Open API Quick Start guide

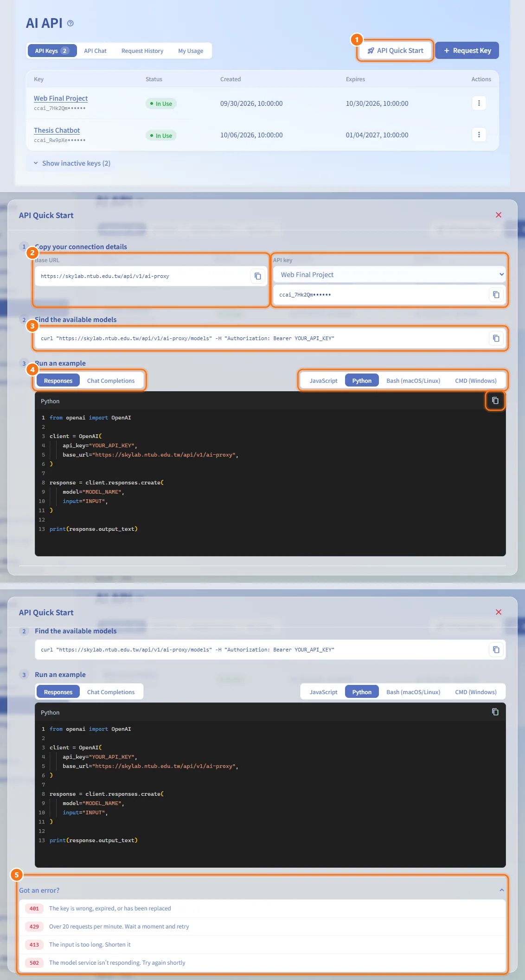coord(396,51)
